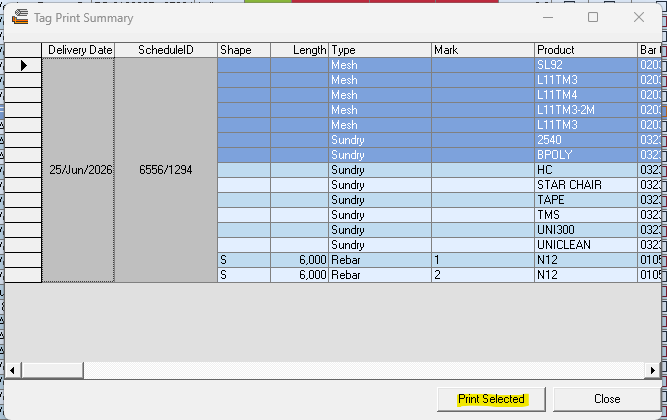Select the TAPE product cell

[x=586, y=200]
